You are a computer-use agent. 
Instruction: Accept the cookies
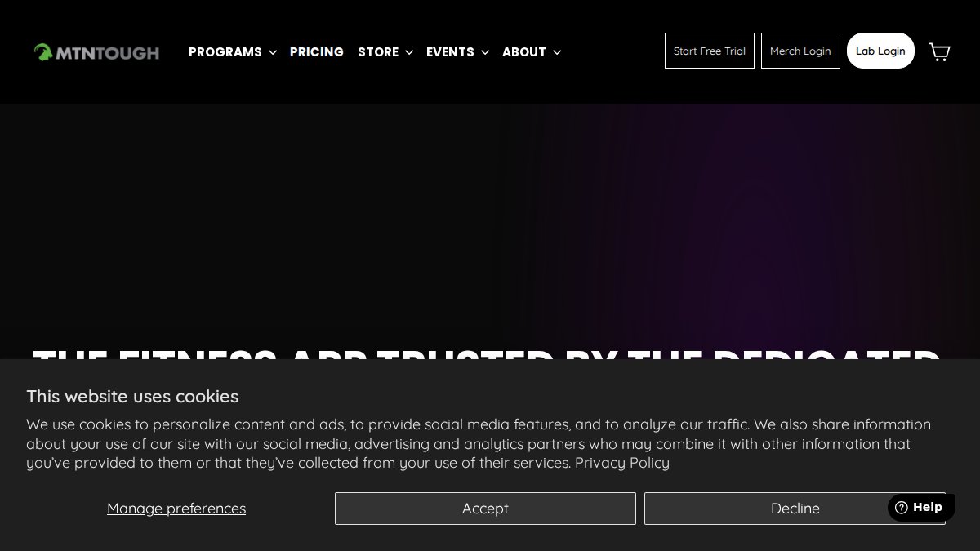[x=485, y=509]
